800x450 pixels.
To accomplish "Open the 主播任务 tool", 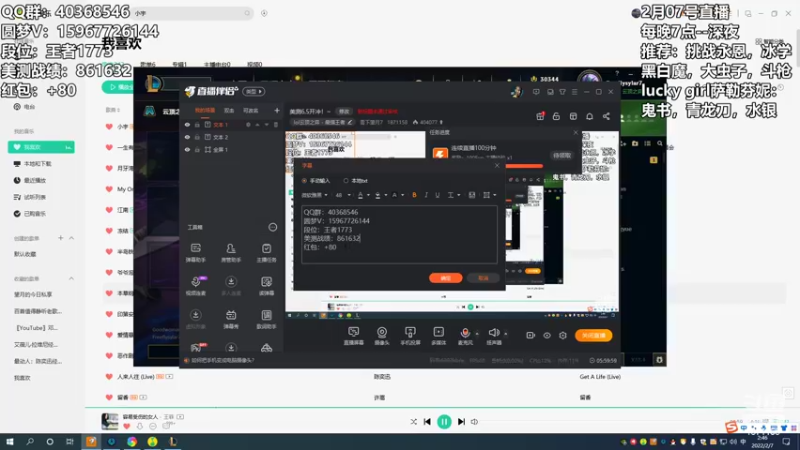I will [266, 252].
